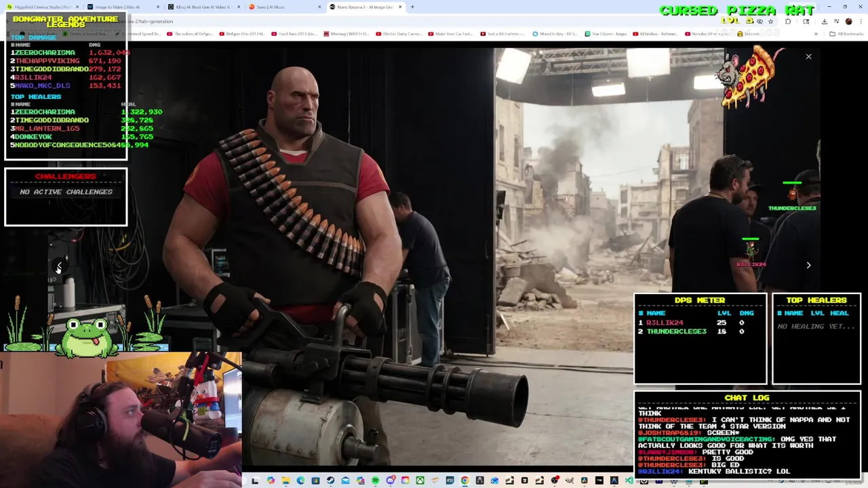Open Make Your Car Fast bookmark
Screen dimensions: 868x488
(451, 34)
